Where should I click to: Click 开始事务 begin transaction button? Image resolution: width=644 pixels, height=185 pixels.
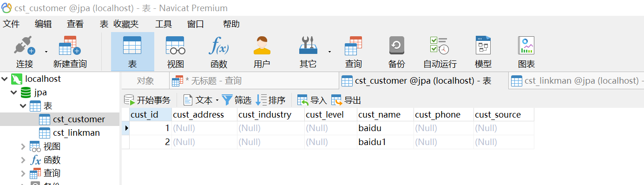point(147,100)
